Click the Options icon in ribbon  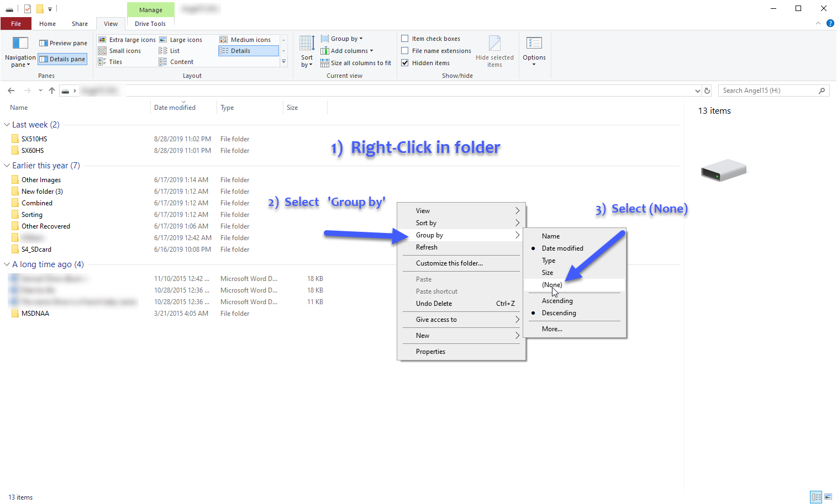pos(534,44)
